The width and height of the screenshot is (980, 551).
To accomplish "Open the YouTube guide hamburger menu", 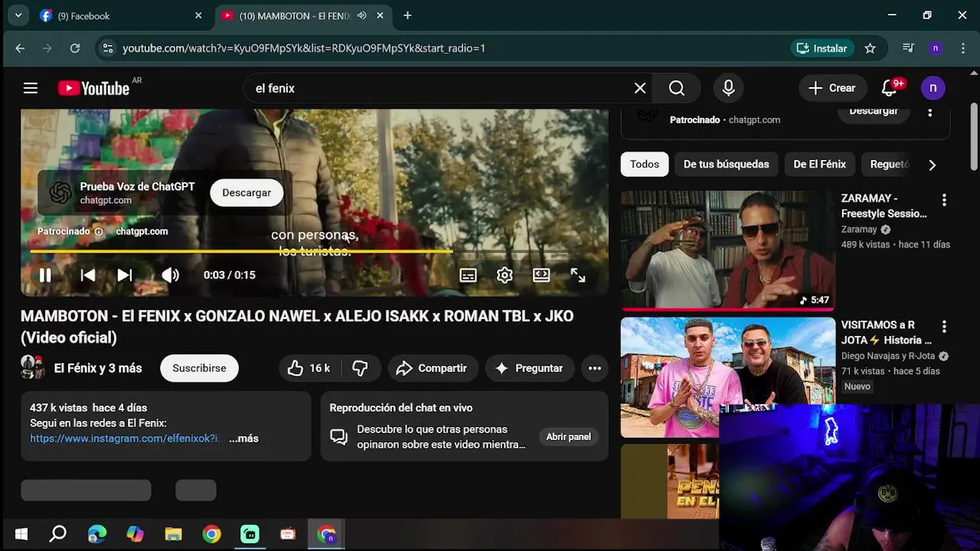I will 31,88.
